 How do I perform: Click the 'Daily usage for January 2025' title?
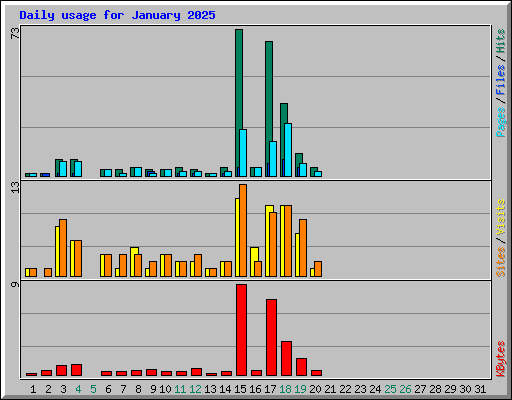pos(117,15)
